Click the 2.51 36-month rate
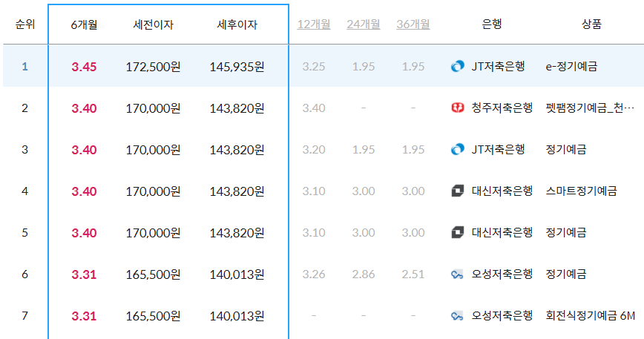 [413, 274]
